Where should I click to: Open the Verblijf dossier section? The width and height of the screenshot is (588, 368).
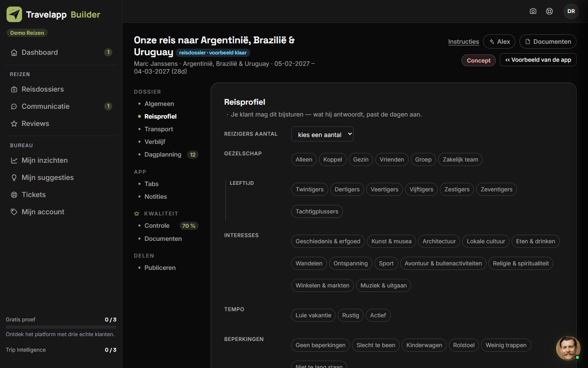[x=155, y=142]
